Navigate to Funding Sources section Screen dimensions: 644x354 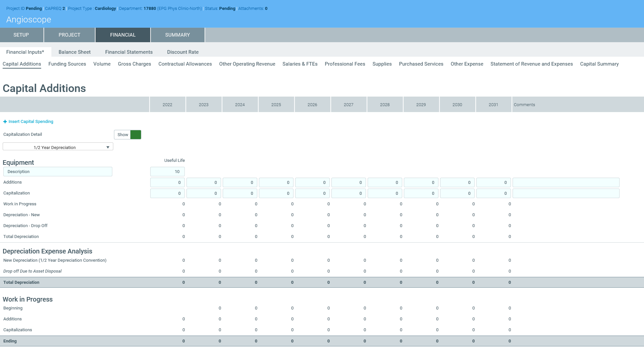coord(67,64)
